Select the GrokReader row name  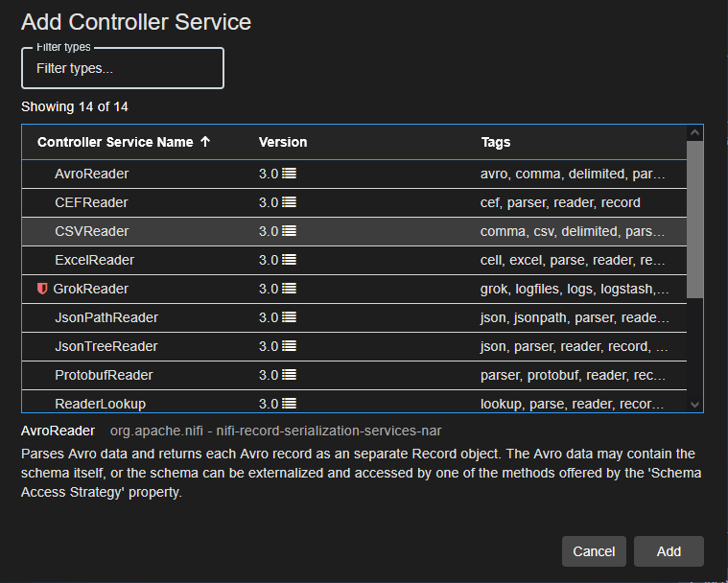click(90, 289)
